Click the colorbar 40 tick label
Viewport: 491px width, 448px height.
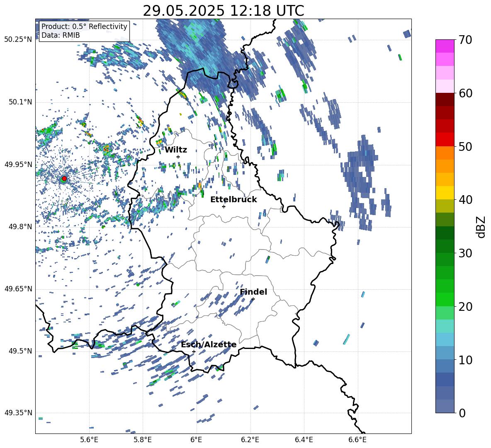[x=465, y=200]
